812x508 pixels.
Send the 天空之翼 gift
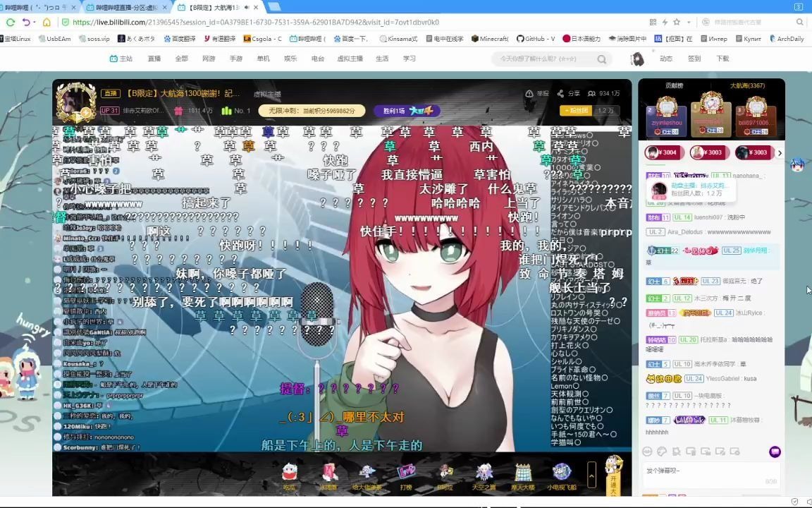(x=484, y=476)
